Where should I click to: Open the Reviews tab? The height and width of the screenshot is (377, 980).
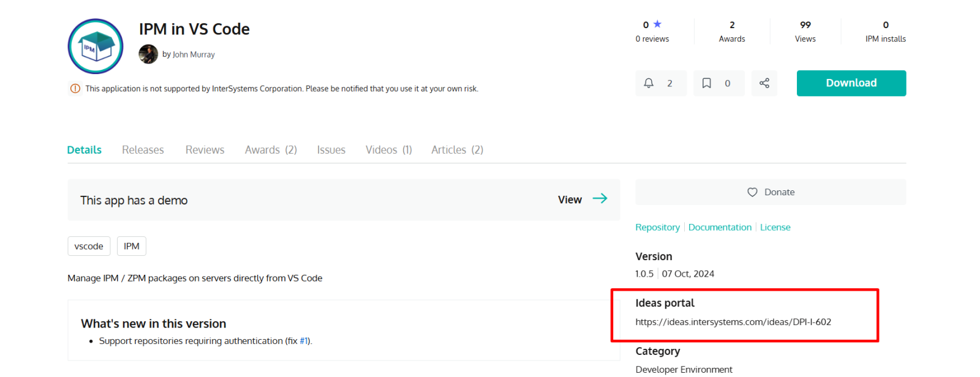click(x=205, y=150)
